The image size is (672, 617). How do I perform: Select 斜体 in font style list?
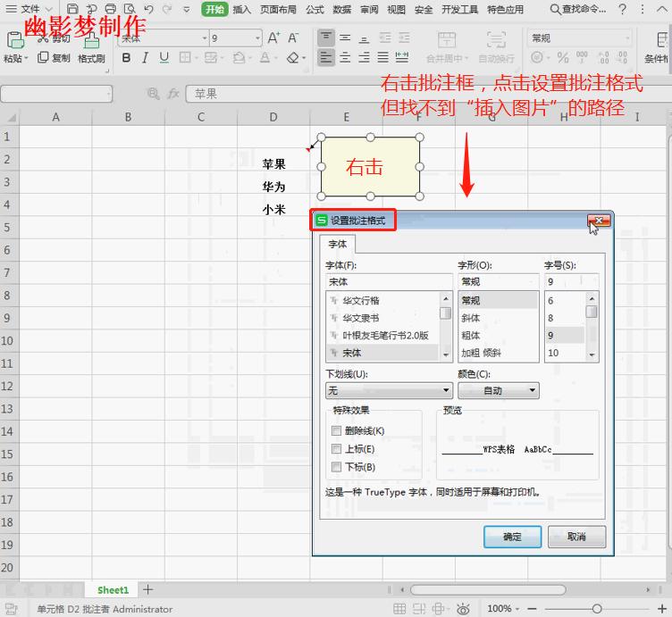click(x=470, y=318)
